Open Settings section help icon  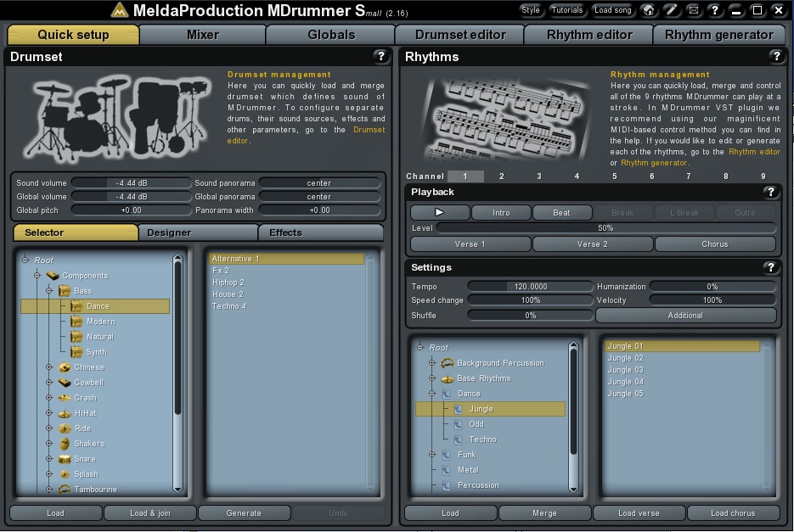point(770,267)
